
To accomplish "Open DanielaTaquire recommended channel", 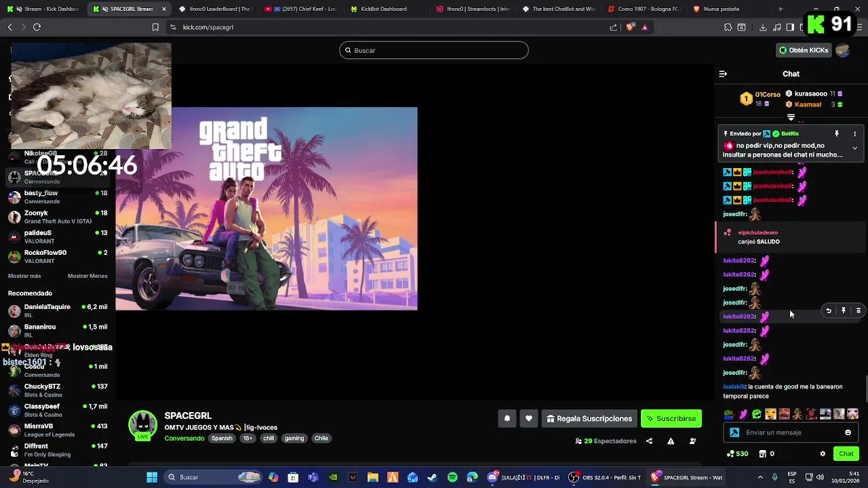I will pos(58,311).
